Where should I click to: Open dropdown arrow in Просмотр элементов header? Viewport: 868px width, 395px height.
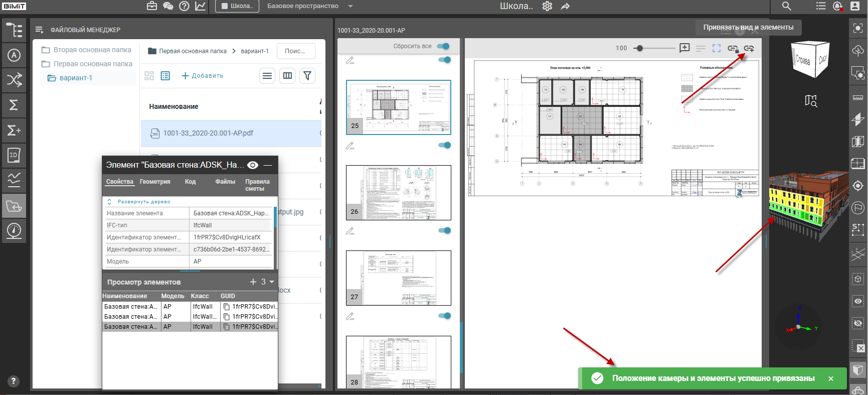[x=272, y=282]
